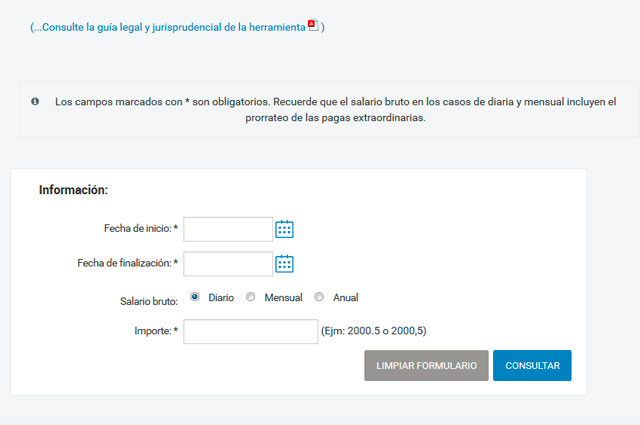Click the Fecha de finalización: * label
Viewport: 640px width, 425px height.
click(128, 263)
